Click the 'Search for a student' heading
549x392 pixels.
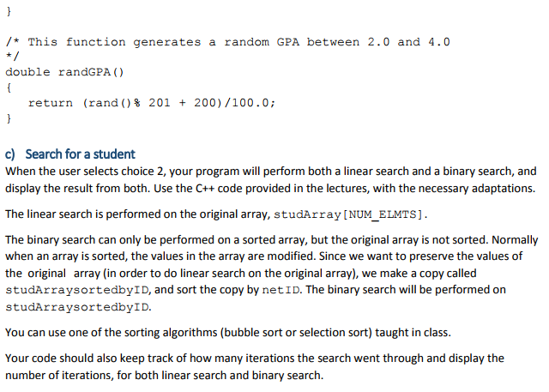80,154
